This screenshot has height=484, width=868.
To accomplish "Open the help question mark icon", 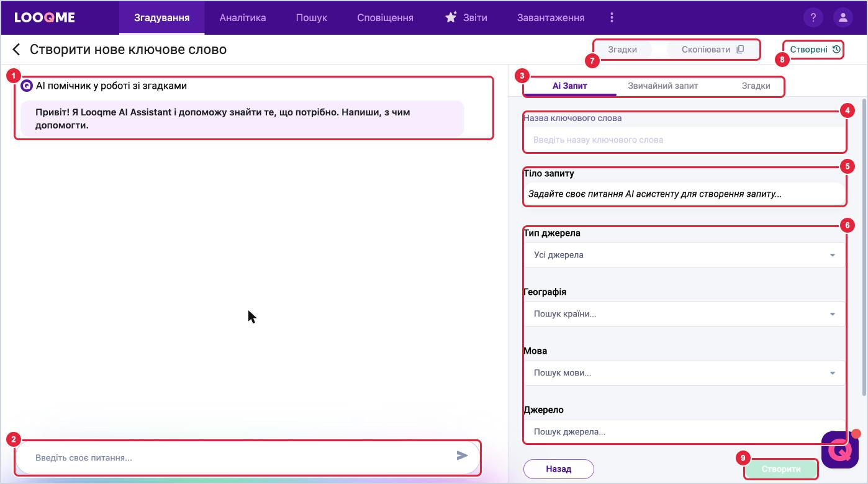I will point(813,17).
